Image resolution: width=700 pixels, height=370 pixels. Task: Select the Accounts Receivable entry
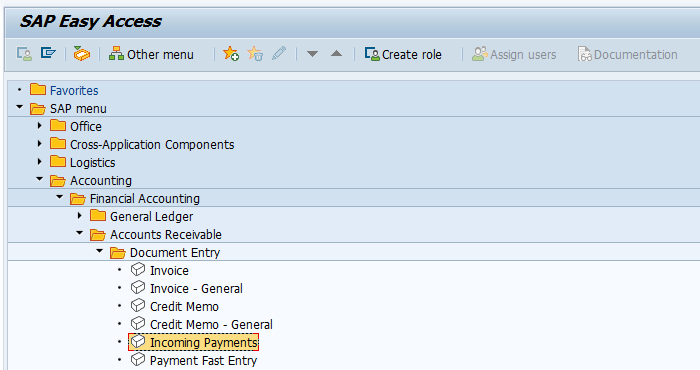[166, 235]
